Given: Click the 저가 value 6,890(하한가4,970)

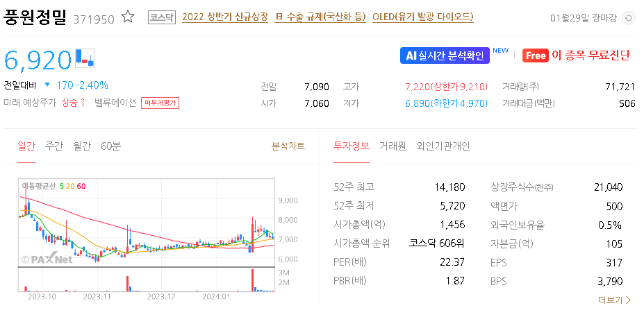Looking at the screenshot, I should [x=447, y=103].
